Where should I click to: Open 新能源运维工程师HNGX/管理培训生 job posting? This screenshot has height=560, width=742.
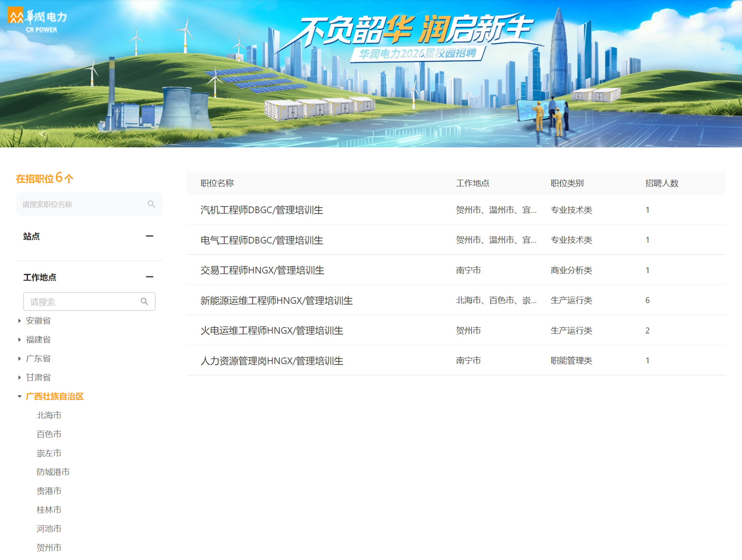tap(276, 301)
